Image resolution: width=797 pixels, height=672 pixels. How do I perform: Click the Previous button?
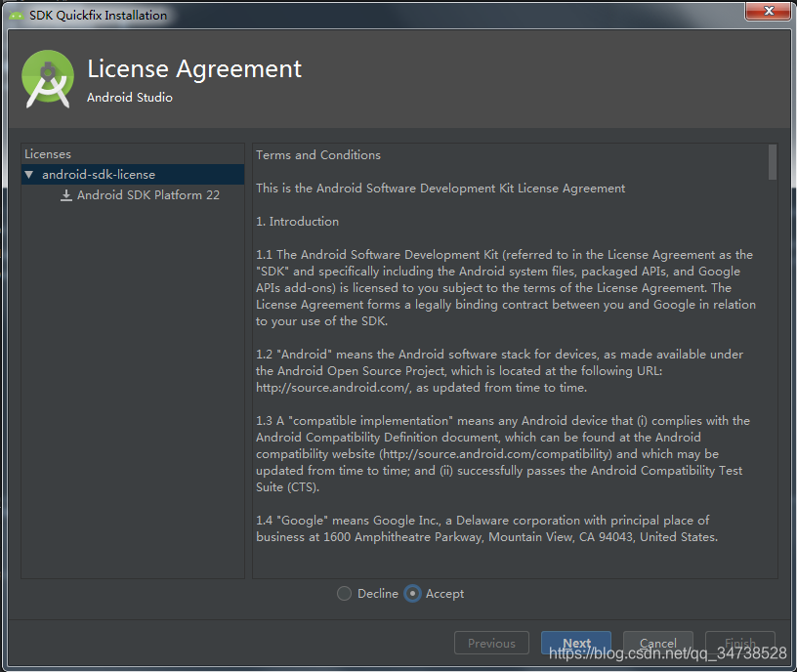tap(491, 643)
